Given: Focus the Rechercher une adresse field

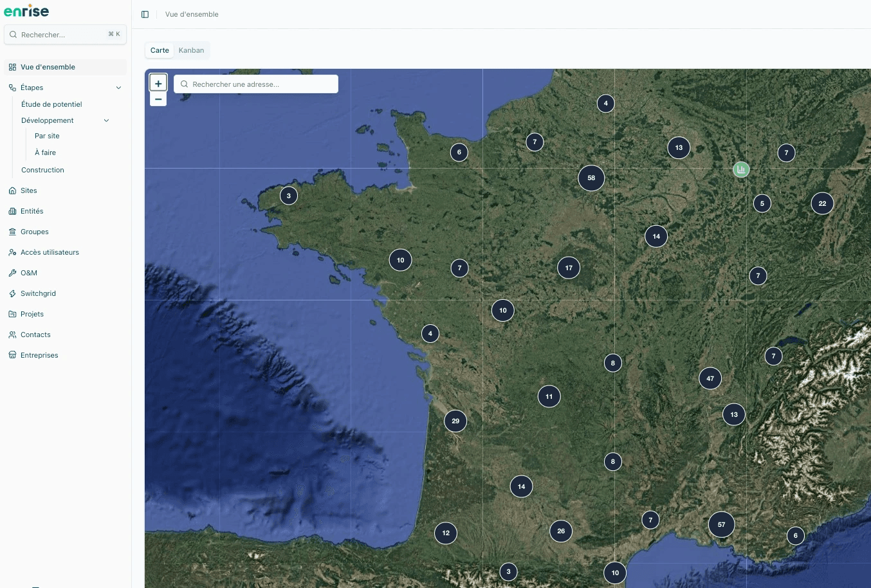Looking at the screenshot, I should (256, 84).
